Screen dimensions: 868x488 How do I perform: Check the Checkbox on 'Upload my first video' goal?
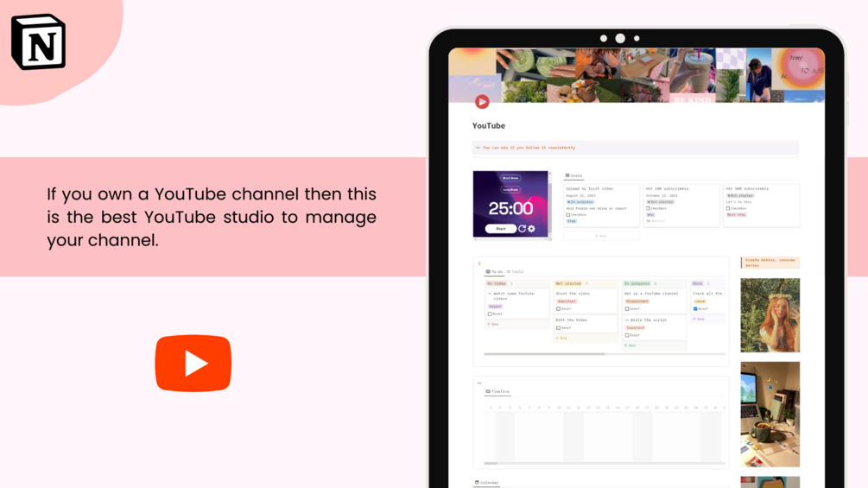tap(568, 215)
